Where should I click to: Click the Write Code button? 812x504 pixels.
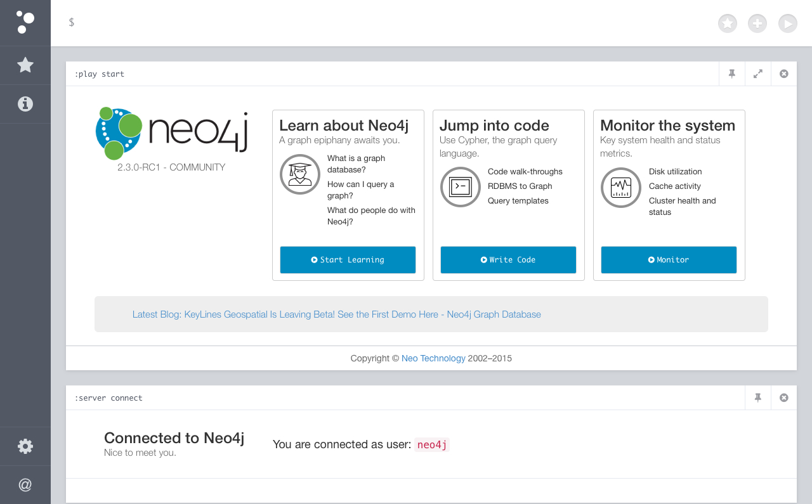pyautogui.click(x=508, y=260)
